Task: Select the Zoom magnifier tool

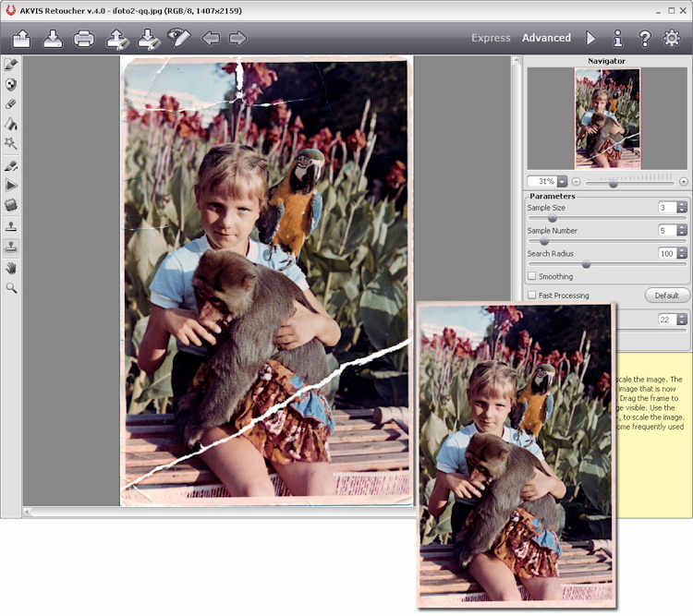Action: (11, 288)
